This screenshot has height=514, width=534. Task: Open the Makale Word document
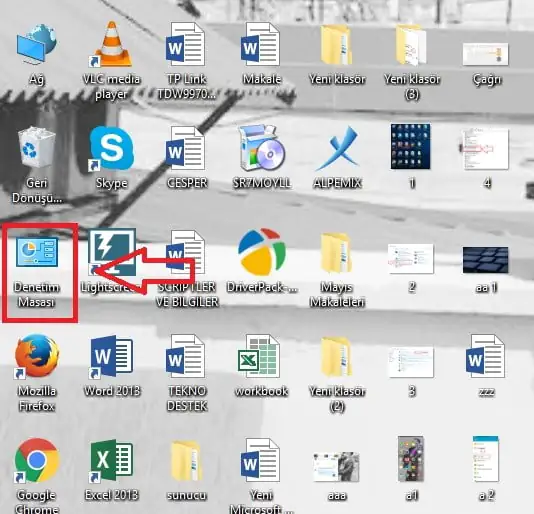click(261, 44)
